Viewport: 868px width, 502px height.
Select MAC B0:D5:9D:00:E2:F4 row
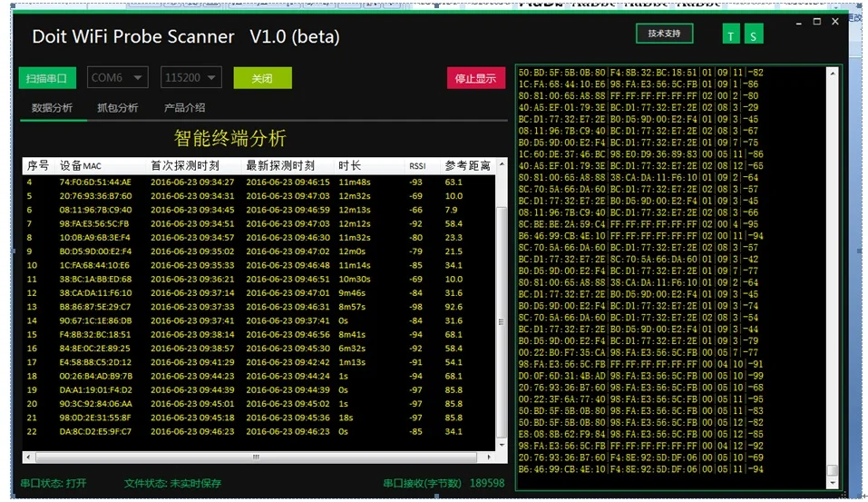pyautogui.click(x=258, y=251)
